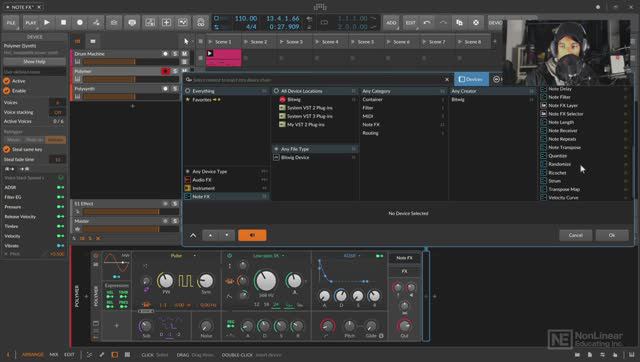Toggle the ADSR modulation routing indicator
This screenshot has height=362, width=640.
(60, 187)
